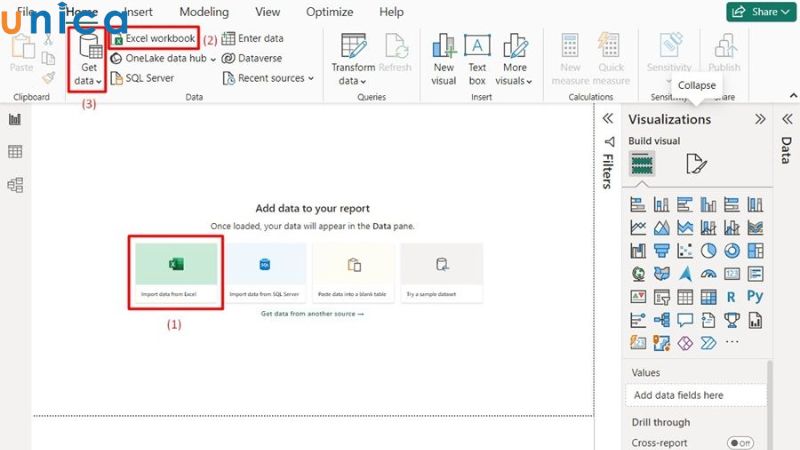The image size is (800, 450).
Task: Select the Clustered column chart visual
Action: pyautogui.click(x=708, y=205)
